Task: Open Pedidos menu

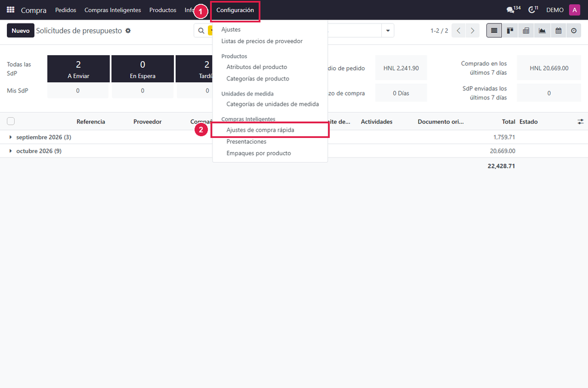Action: [65, 10]
